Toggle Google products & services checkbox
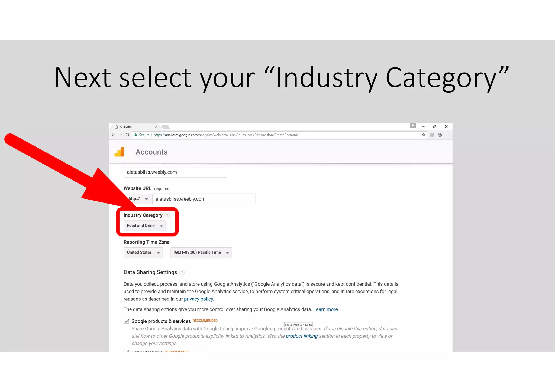555x392 pixels. 127,321
